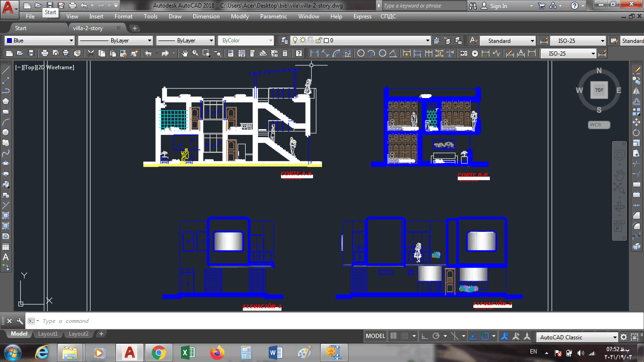
Task: Open the layer 0 dropdown list
Action: click(361, 41)
